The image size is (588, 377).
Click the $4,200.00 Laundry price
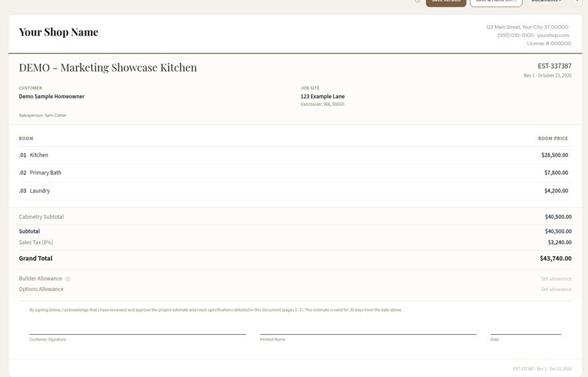point(556,190)
